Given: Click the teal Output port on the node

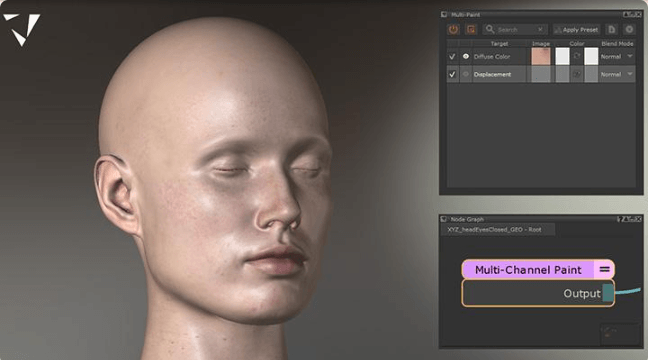Looking at the screenshot, I should [x=608, y=293].
